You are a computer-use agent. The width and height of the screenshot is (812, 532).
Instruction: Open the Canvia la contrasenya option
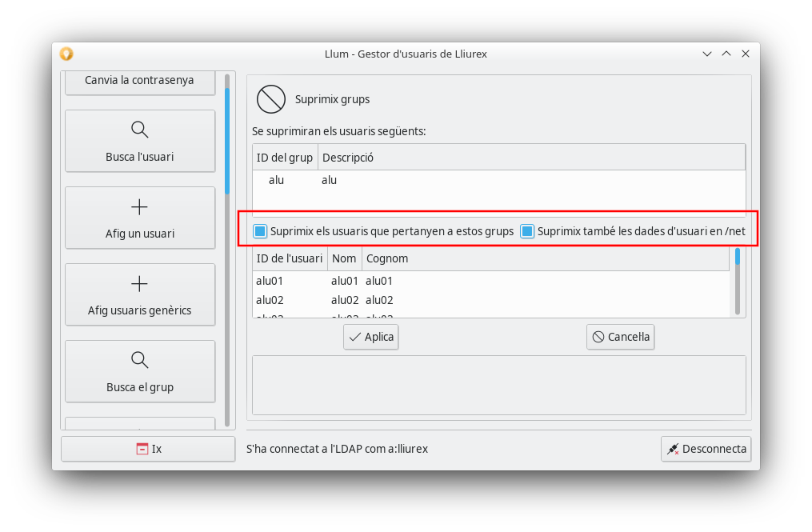[x=139, y=81]
